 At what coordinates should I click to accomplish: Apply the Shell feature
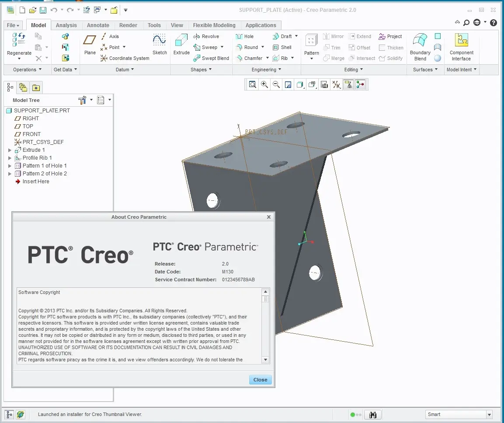point(282,47)
